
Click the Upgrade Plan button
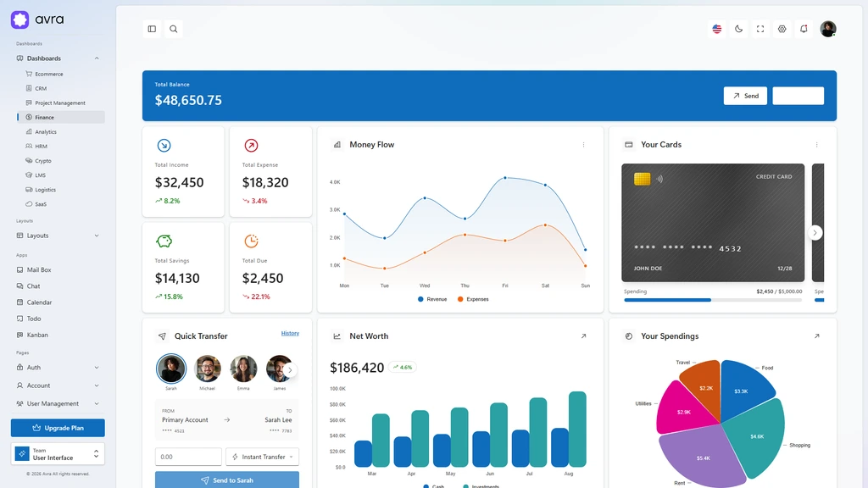58,428
